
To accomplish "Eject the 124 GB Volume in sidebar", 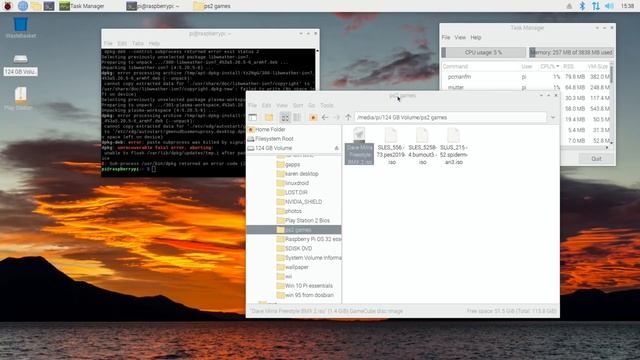I will 336,148.
